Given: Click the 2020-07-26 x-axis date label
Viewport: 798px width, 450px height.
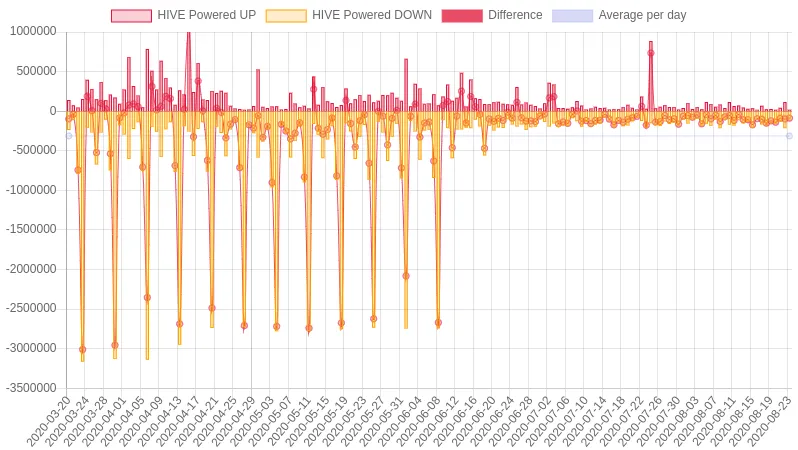Looking at the screenshot, I should 640,420.
